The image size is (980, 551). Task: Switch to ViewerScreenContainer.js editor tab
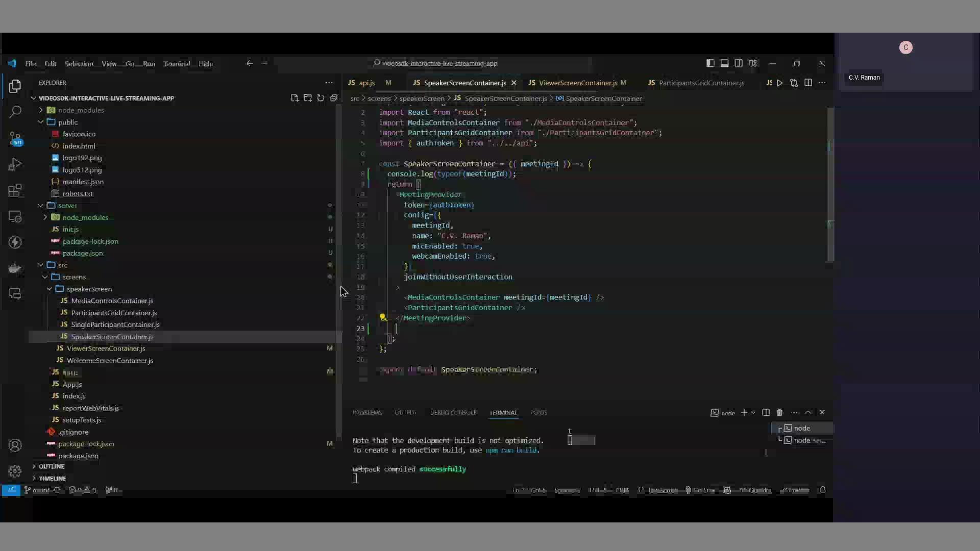coord(578,83)
